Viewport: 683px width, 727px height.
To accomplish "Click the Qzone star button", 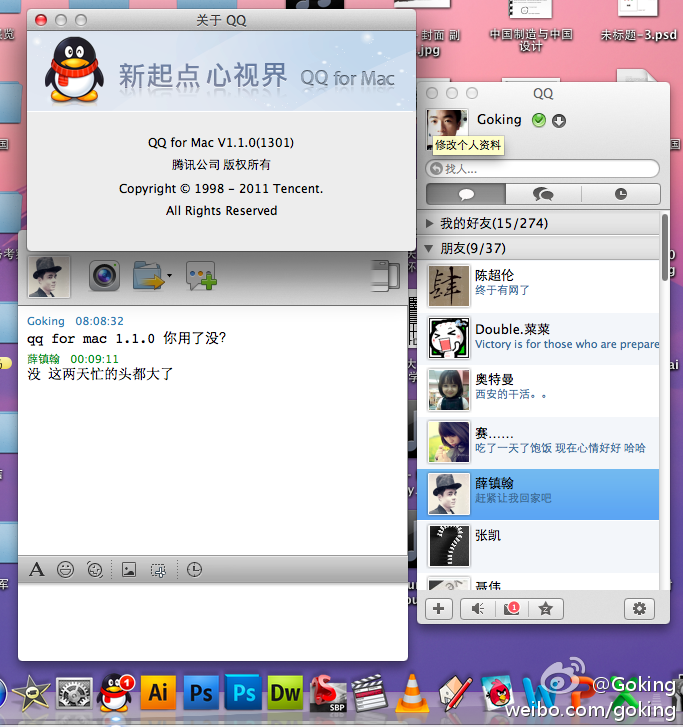I will point(546,609).
